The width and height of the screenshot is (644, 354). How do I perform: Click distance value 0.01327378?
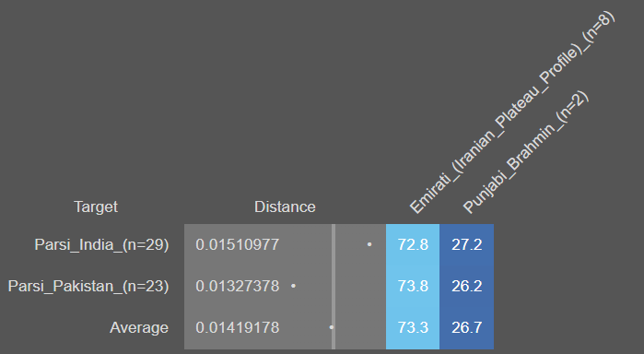tap(238, 286)
